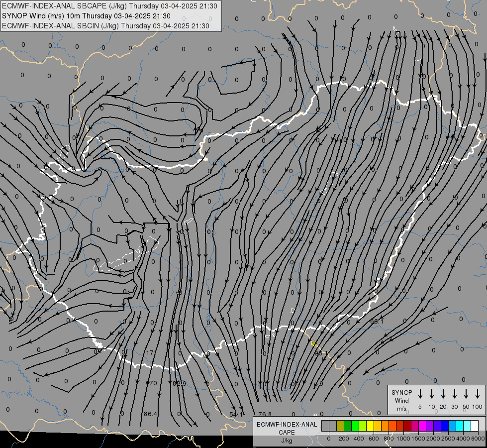Click the '600' tick label on the CAPE scale
This screenshot has height=448, width=487.
(374, 439)
